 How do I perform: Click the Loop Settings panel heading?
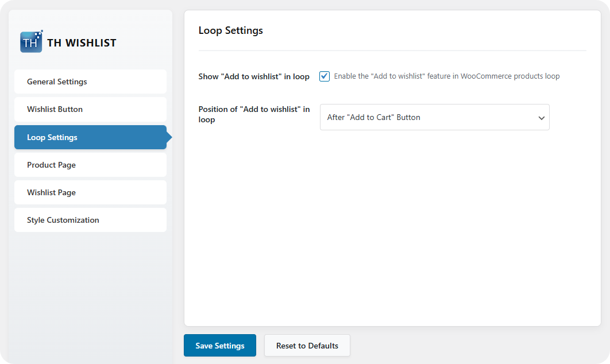(x=230, y=30)
